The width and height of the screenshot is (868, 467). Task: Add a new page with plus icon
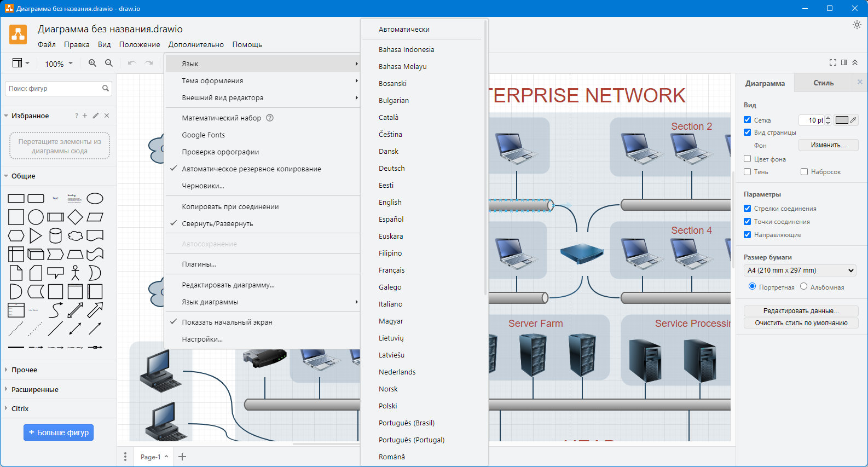[182, 457]
